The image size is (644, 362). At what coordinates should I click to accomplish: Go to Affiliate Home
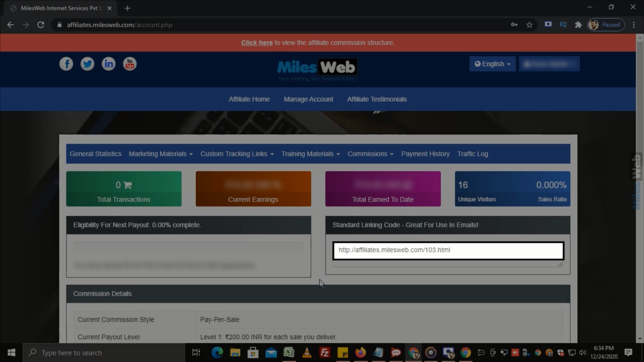pyautogui.click(x=249, y=99)
